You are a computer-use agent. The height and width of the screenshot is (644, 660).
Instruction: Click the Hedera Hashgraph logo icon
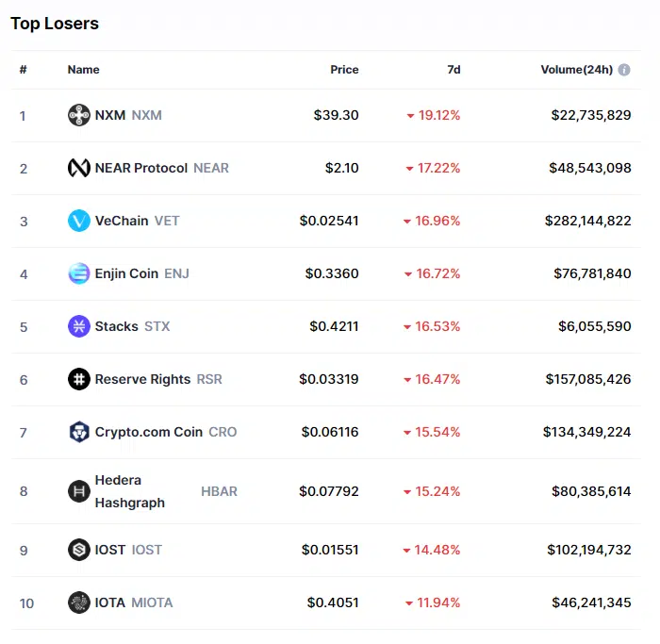tap(79, 491)
